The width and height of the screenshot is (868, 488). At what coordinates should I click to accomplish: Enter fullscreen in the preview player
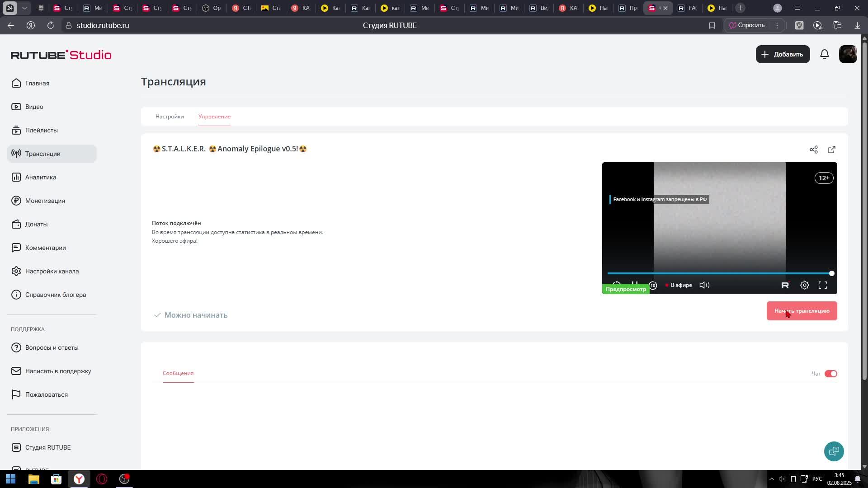823,285
